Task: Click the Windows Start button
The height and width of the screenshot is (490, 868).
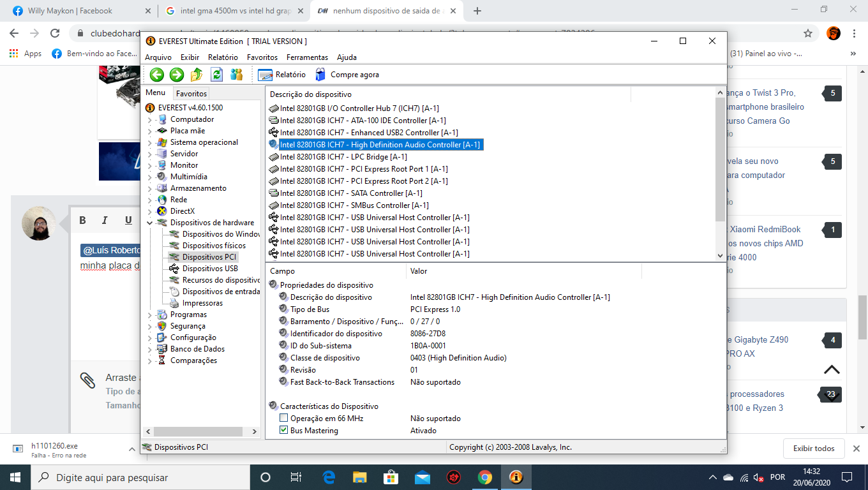Action: (x=15, y=477)
